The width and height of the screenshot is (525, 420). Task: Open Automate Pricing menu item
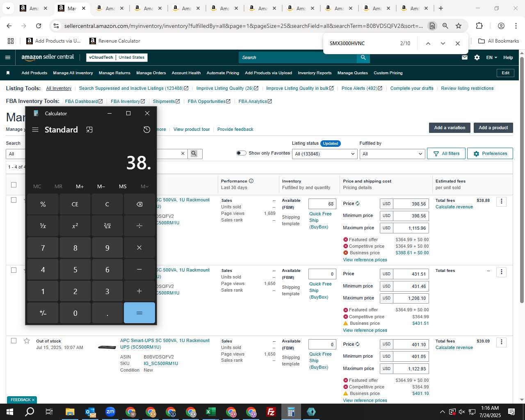pos(223,73)
